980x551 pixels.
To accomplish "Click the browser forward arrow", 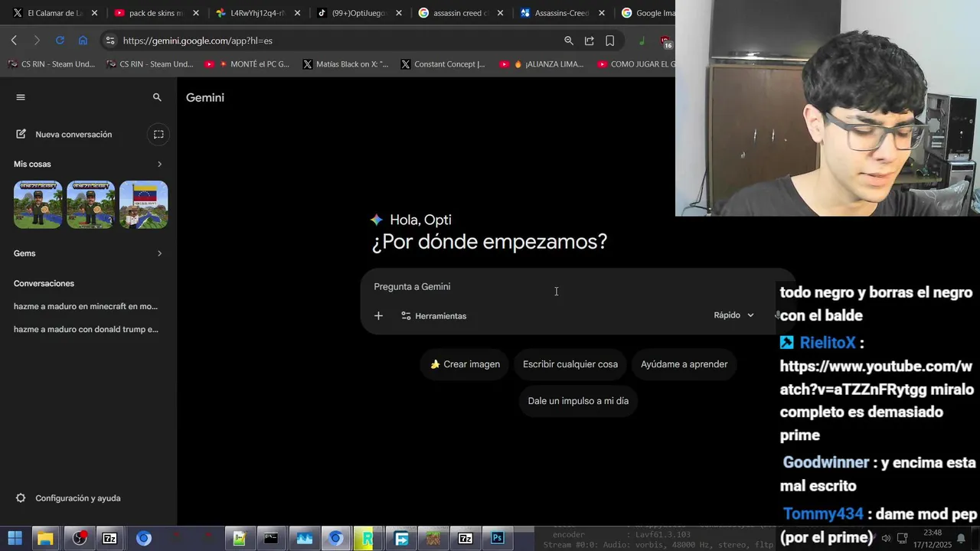I will [37, 41].
